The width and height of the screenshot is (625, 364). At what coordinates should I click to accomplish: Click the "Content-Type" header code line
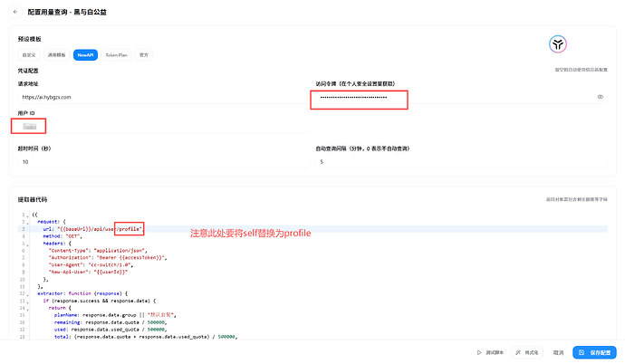click(x=98, y=251)
